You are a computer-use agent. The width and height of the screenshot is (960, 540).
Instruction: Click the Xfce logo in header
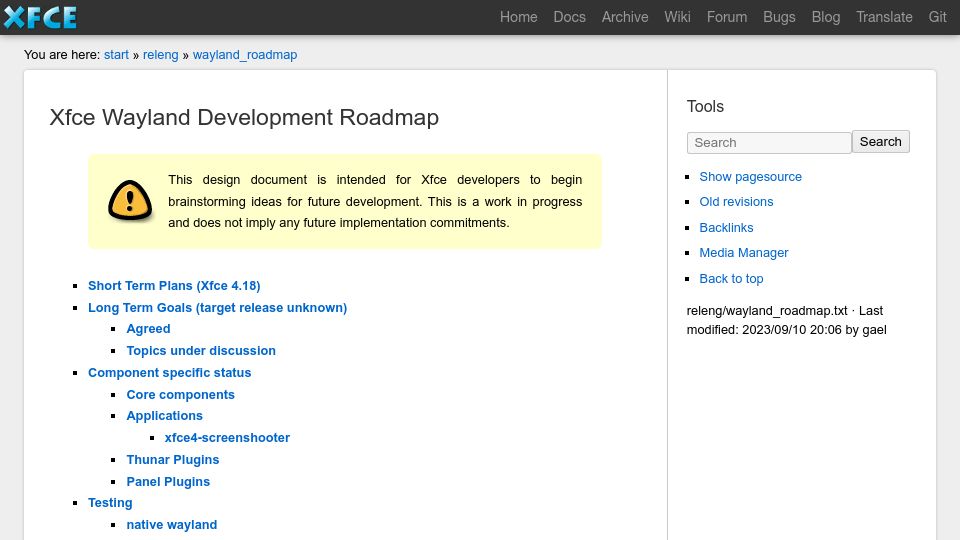coord(40,17)
